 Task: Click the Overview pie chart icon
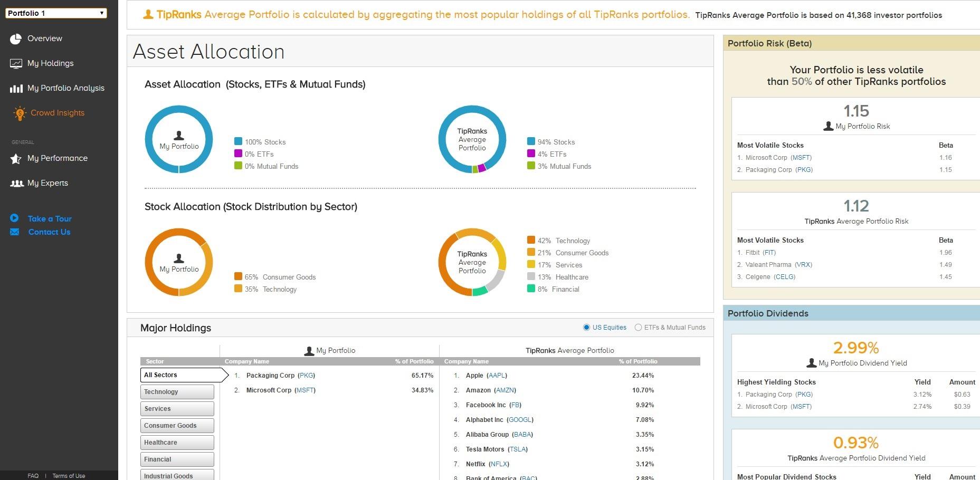pyautogui.click(x=16, y=39)
